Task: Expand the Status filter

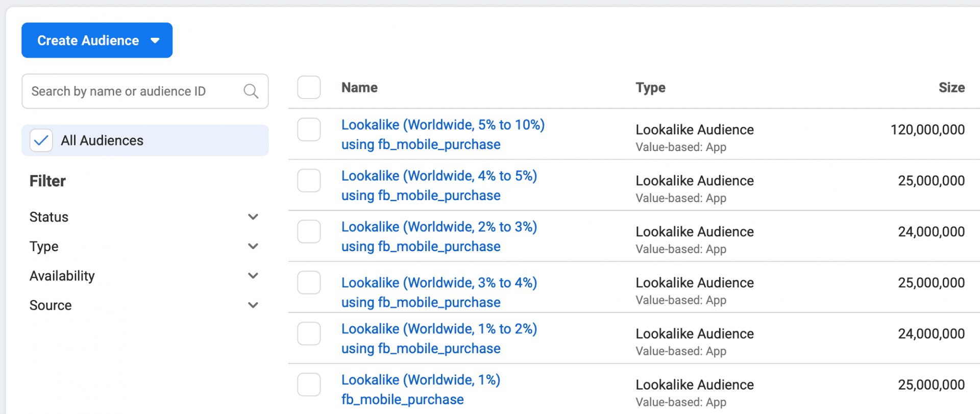Action: pos(253,216)
